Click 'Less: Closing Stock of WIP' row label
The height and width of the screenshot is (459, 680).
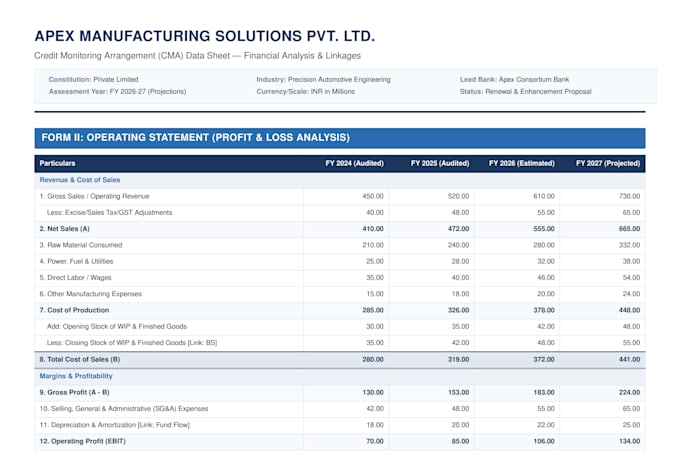pyautogui.click(x=132, y=342)
